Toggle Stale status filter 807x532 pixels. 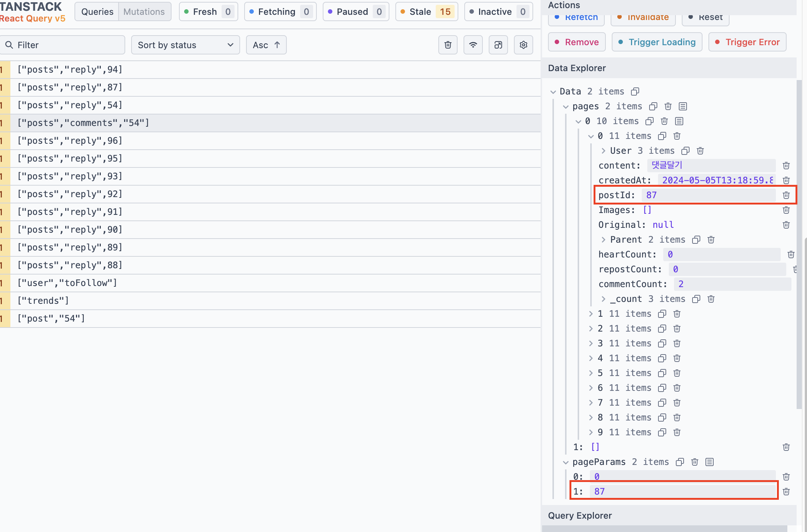[x=427, y=11]
